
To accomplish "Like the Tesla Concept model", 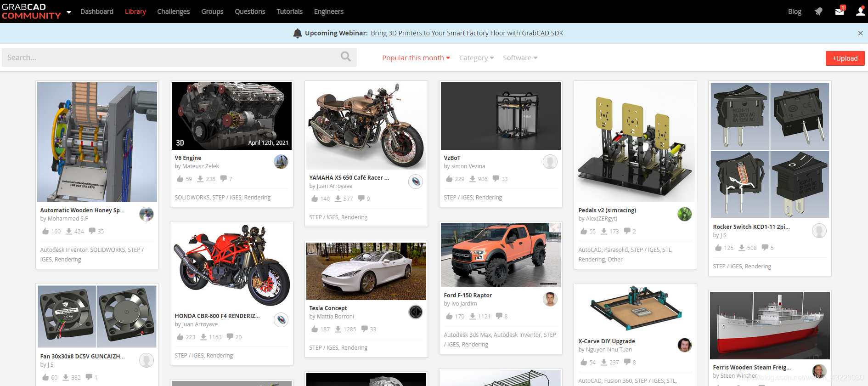I will [x=315, y=329].
